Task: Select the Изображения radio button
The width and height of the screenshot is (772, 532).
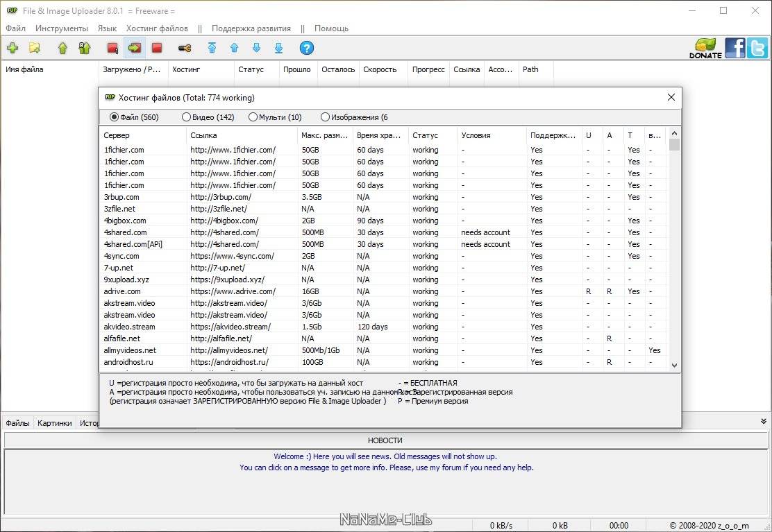Action: 354,117
